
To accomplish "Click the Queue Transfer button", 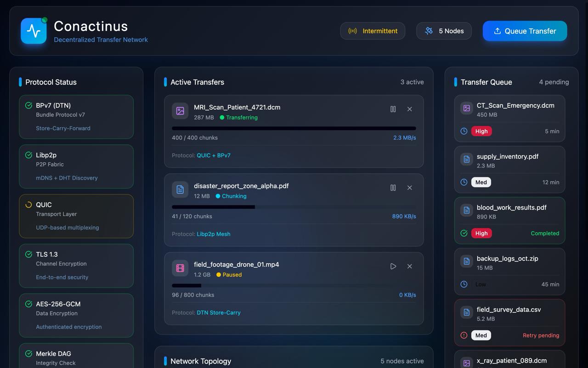I will (x=525, y=31).
